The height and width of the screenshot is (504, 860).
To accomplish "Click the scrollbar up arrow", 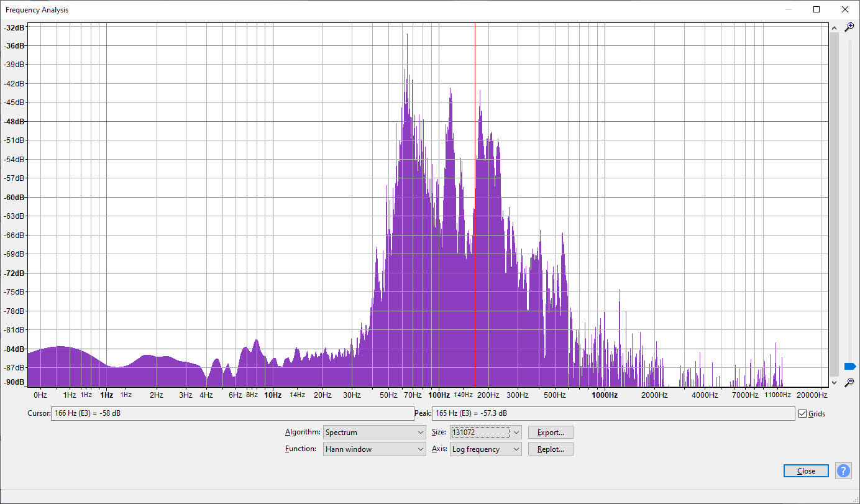I will [833, 27].
